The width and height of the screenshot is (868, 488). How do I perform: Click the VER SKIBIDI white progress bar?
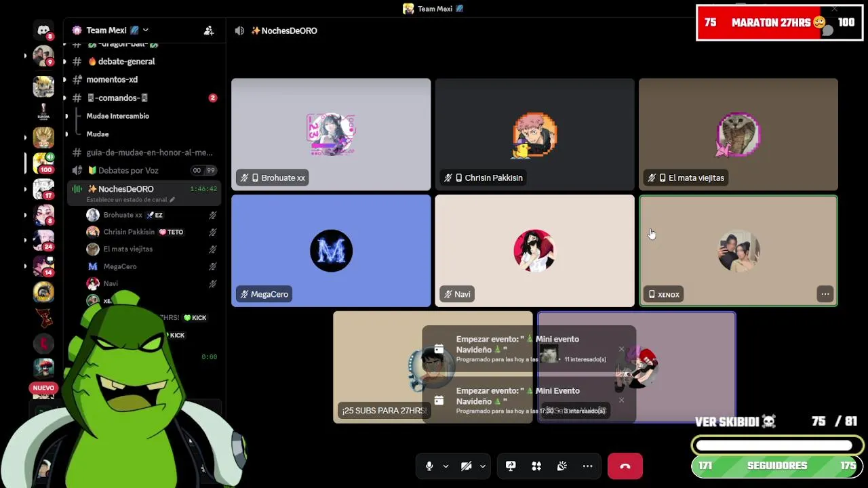(777, 445)
